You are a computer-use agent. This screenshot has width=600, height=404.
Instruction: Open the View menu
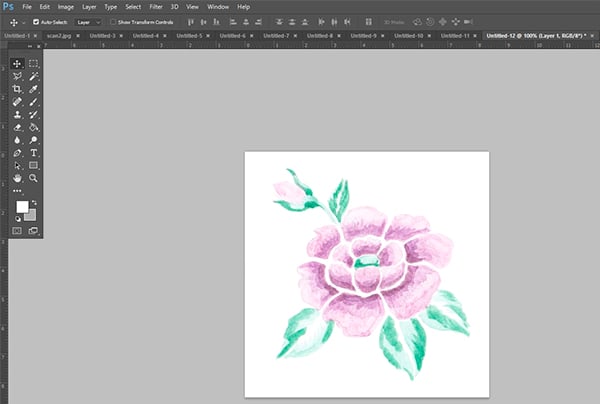pyautogui.click(x=192, y=7)
